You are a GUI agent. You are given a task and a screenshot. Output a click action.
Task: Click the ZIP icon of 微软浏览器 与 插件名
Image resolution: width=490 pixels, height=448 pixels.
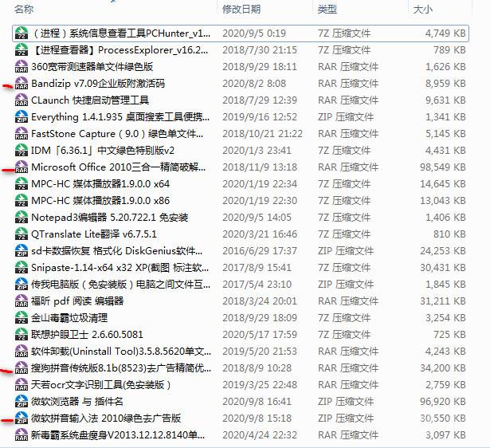click(22, 402)
